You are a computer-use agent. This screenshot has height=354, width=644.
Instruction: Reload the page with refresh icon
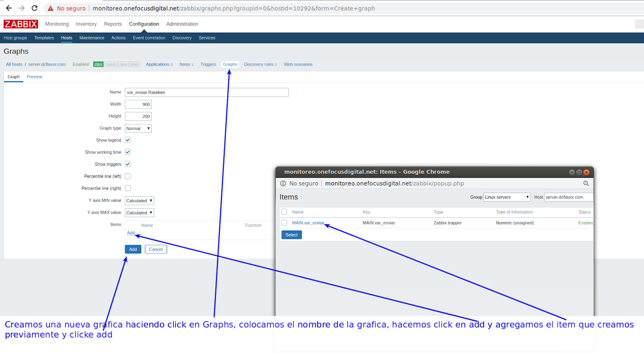[x=35, y=8]
